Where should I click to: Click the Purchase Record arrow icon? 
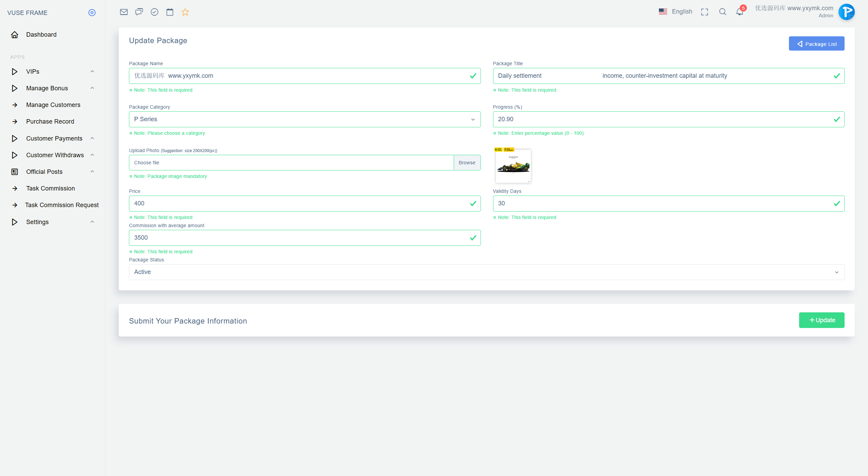pos(15,122)
